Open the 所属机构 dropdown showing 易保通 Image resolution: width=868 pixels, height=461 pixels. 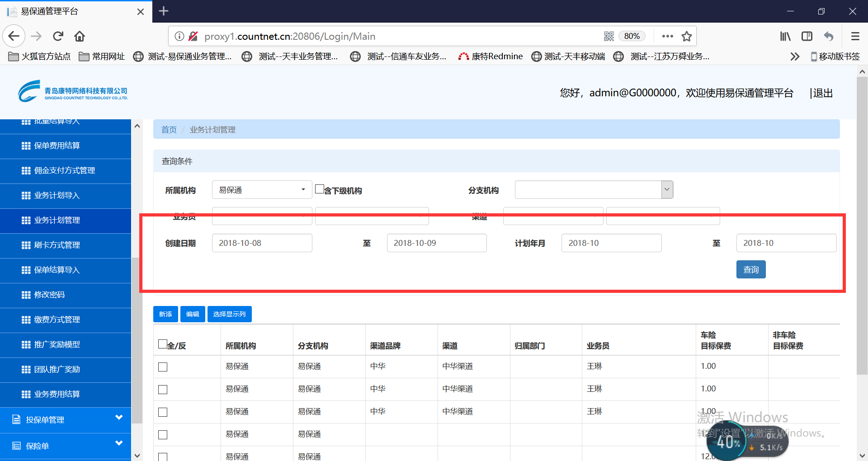[x=262, y=190]
